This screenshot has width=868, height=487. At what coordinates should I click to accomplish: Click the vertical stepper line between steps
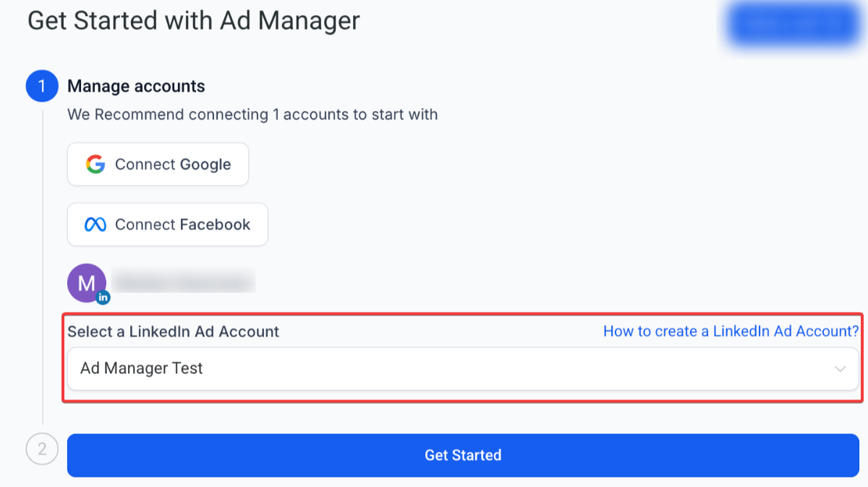tap(43, 268)
